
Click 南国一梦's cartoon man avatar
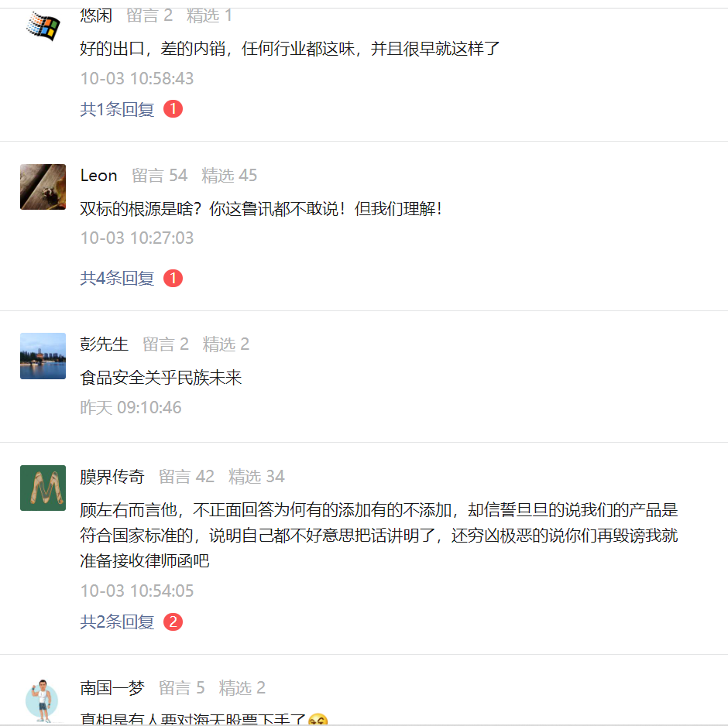pyautogui.click(x=43, y=701)
